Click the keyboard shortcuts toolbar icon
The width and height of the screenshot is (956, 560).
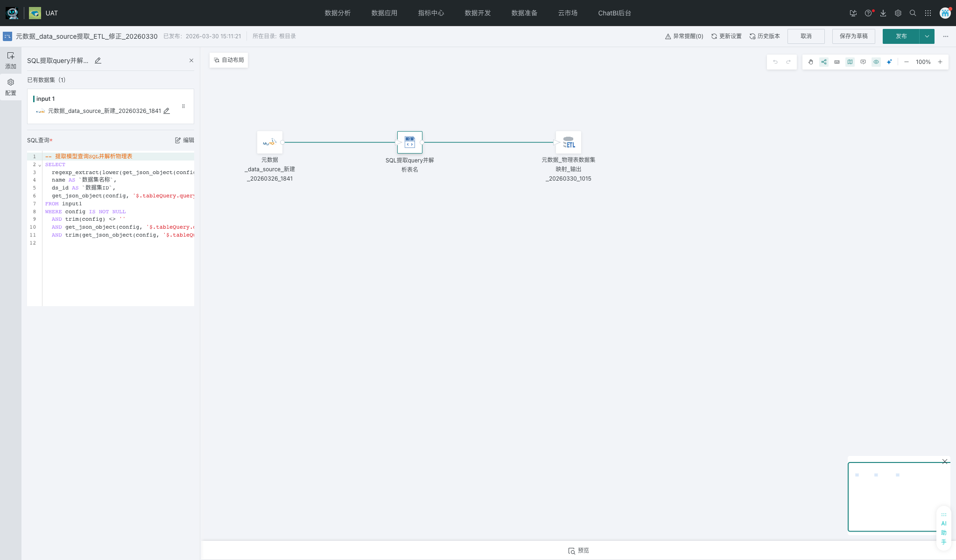837,62
